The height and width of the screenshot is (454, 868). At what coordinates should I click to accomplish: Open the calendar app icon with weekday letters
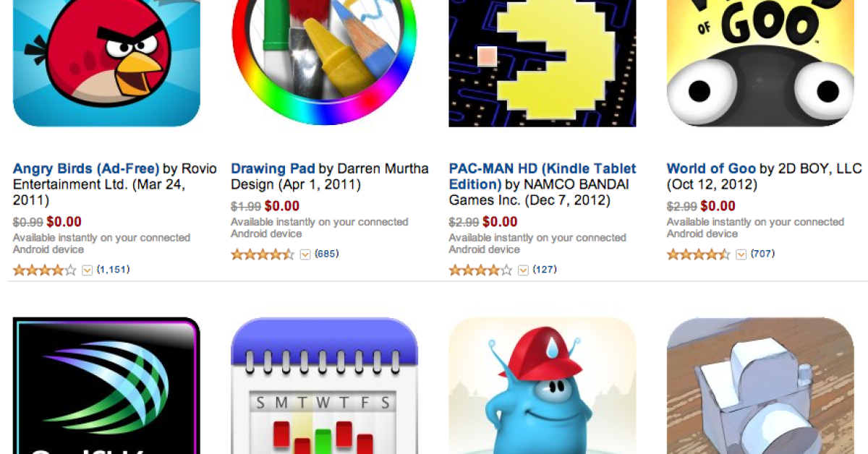tap(324, 385)
